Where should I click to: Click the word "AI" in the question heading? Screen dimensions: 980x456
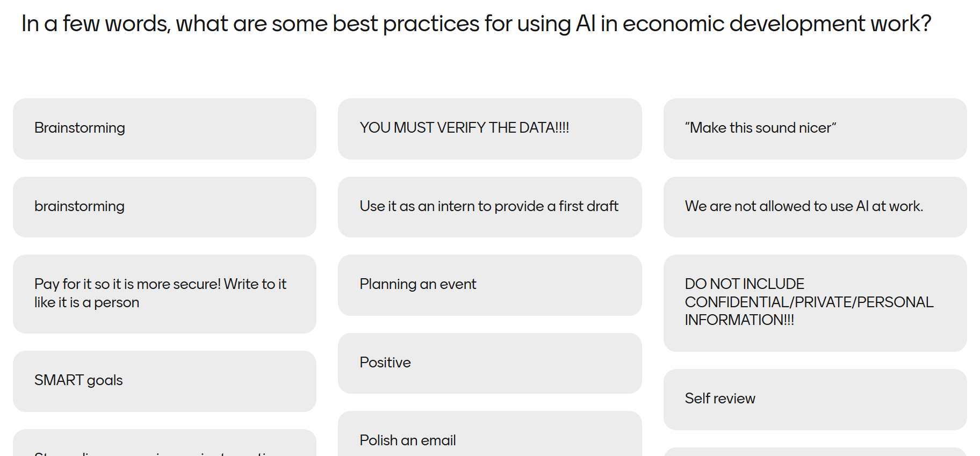coord(585,24)
